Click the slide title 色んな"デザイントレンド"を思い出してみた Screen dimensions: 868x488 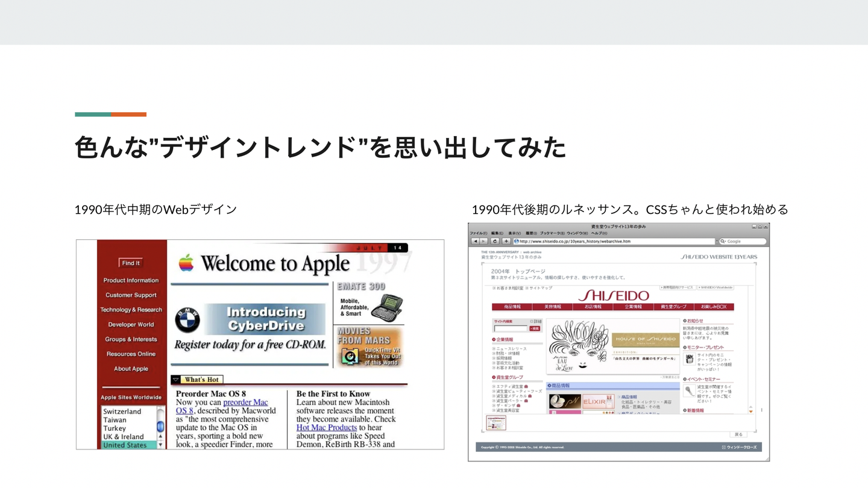pyautogui.click(x=321, y=147)
